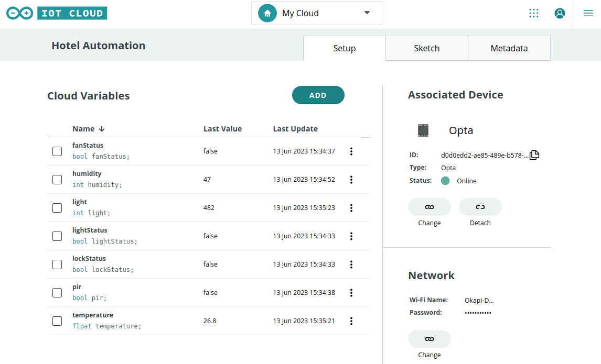Select the fanStatus variable checkbox
The width and height of the screenshot is (601, 364).
coord(57,151)
